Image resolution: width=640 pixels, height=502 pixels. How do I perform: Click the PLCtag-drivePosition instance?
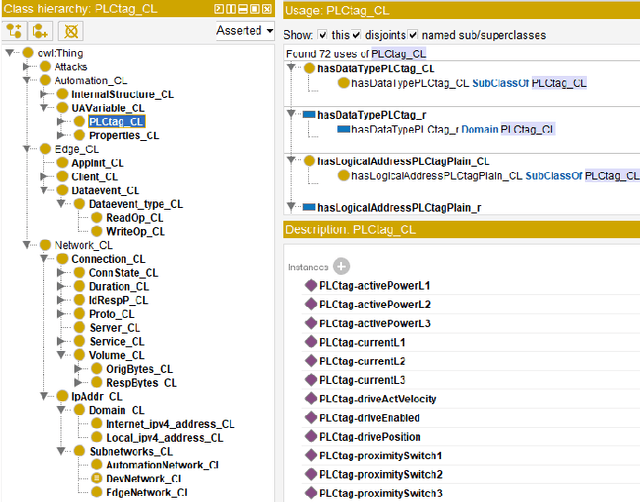(x=369, y=437)
